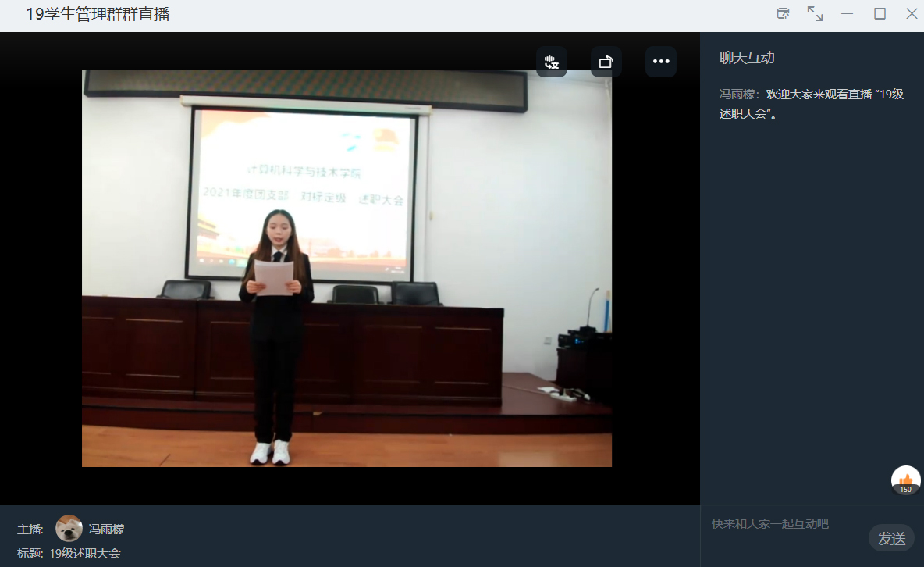924x567 pixels.
Task: Click the 150 like count badge
Action: (905, 490)
